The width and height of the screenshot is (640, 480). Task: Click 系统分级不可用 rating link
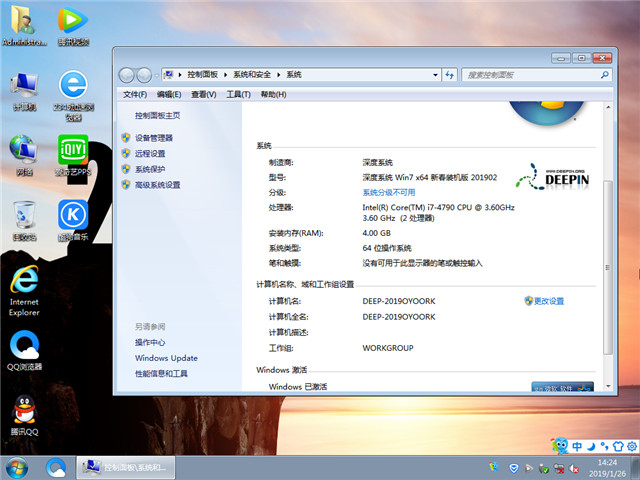389,192
